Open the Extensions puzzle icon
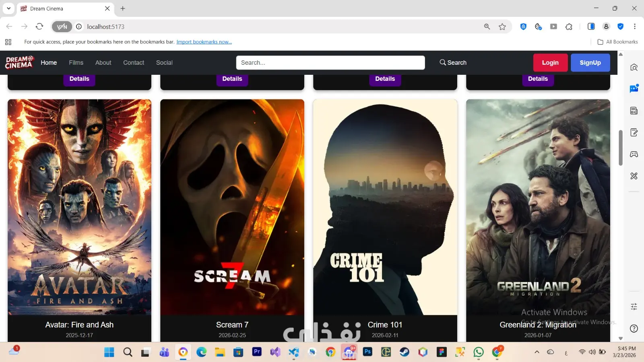This screenshot has height=362, width=644. click(x=569, y=27)
